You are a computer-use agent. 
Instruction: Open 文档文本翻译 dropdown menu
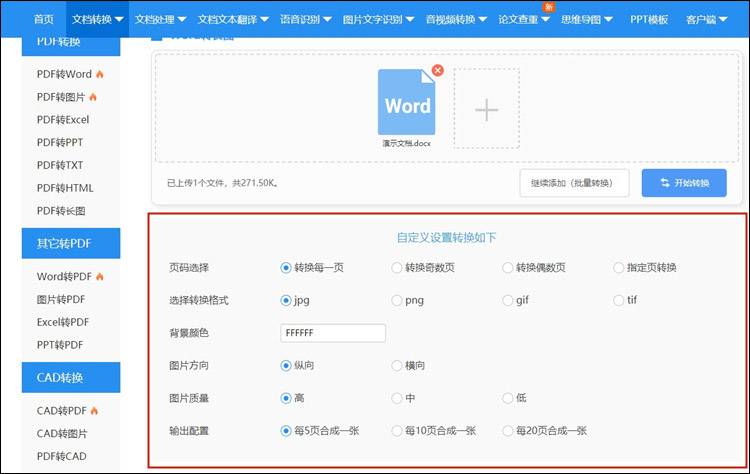coord(233,19)
